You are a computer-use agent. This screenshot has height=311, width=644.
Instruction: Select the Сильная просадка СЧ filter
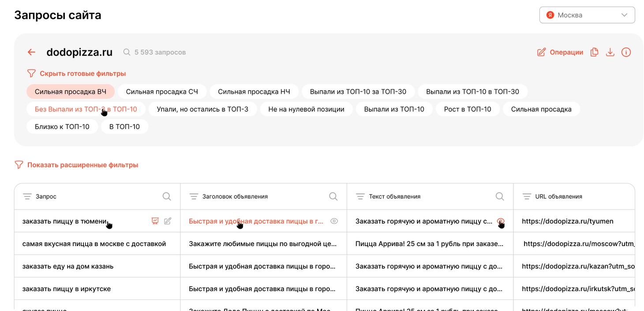(162, 92)
